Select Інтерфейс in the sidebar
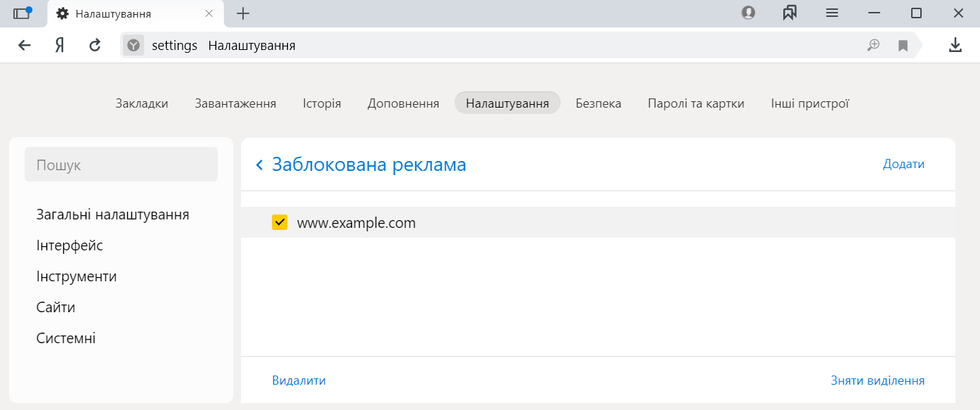 click(70, 245)
